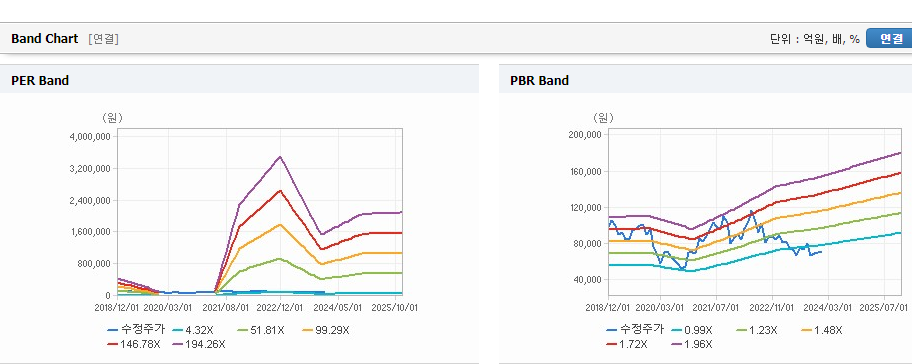Toggle the 146.78X legend entry
The image size is (912, 364).
(x=135, y=344)
